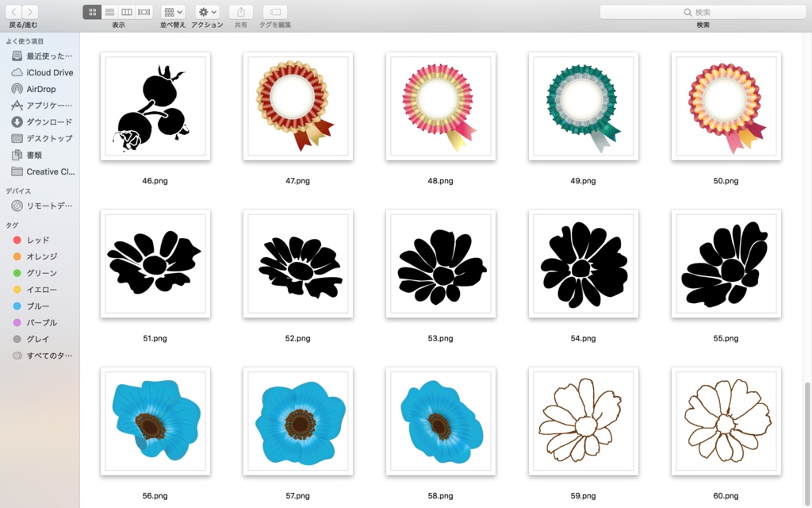
Task: Click the 48.png file name
Action: pos(440,181)
